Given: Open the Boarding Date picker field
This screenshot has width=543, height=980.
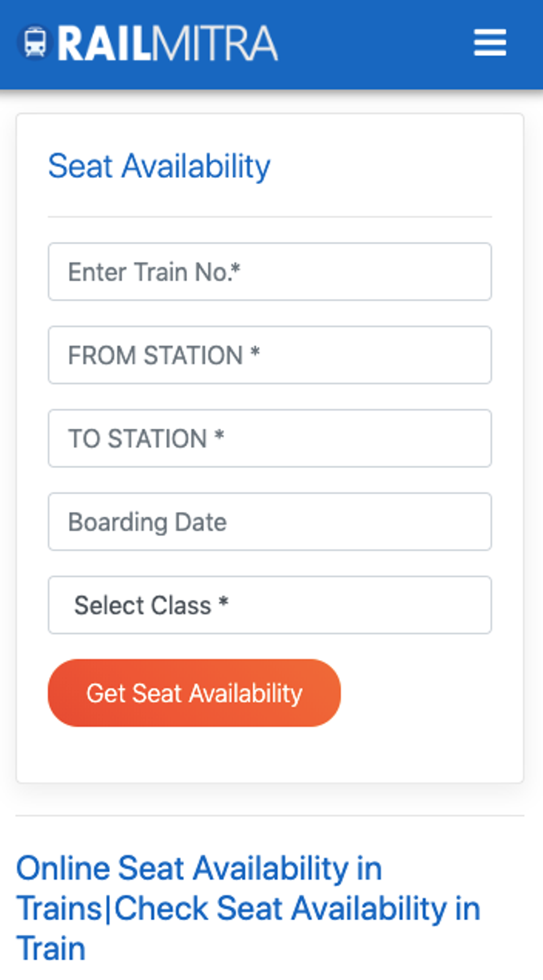Looking at the screenshot, I should 269,522.
